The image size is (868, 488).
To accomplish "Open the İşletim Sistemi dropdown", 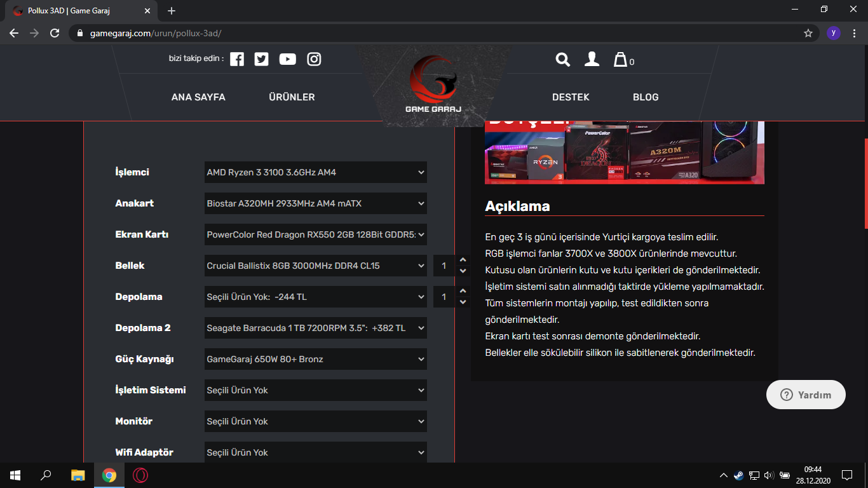I will click(316, 390).
